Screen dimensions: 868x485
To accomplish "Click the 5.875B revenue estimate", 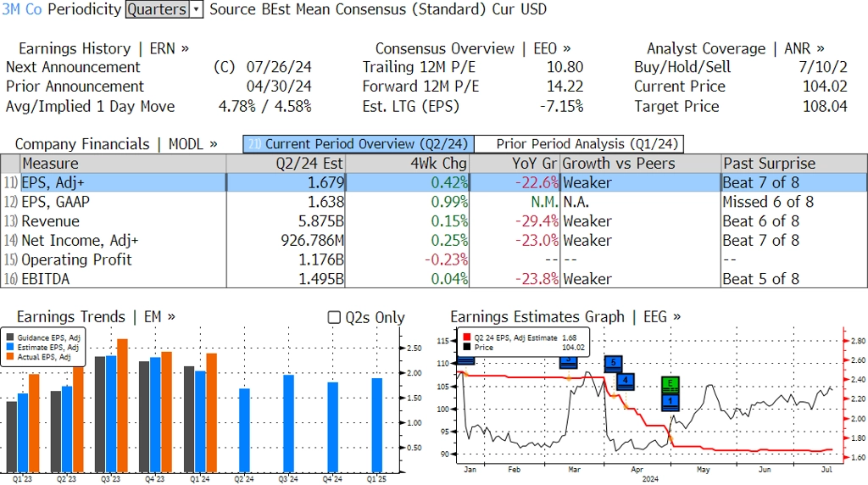I will pyautogui.click(x=321, y=221).
